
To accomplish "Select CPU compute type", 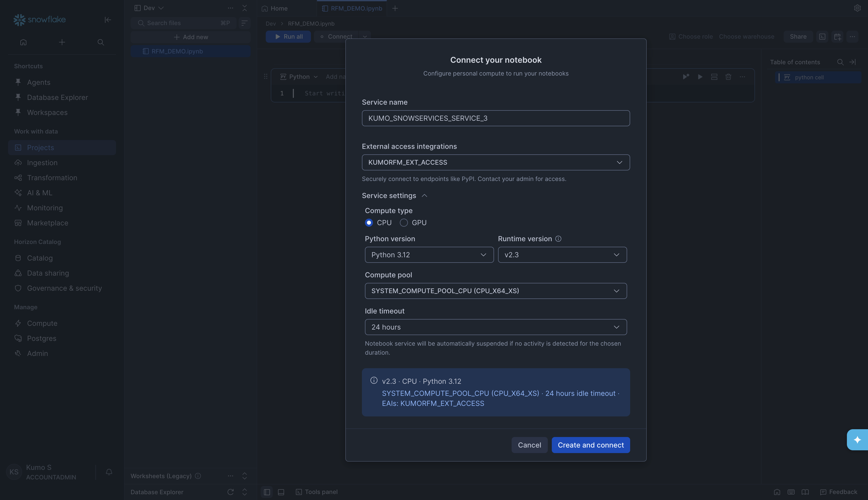I will click(369, 223).
